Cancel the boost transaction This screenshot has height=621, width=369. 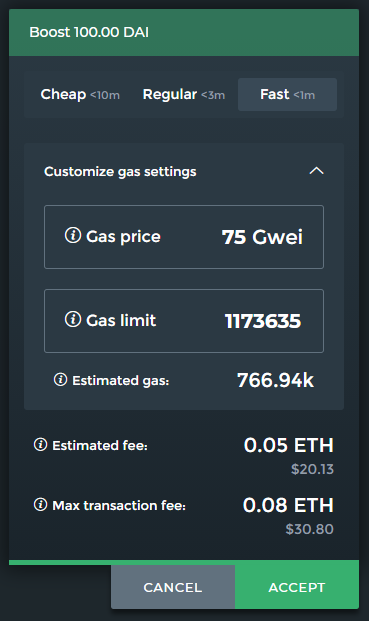(x=173, y=587)
